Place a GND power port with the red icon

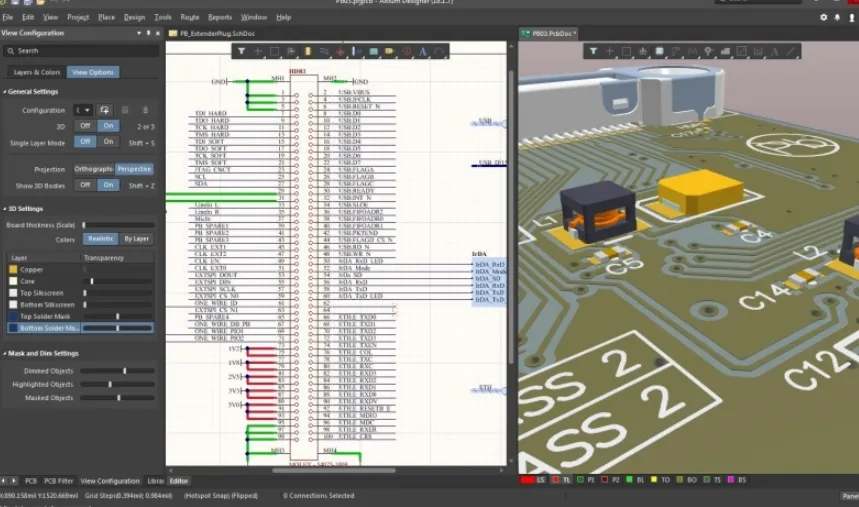coord(340,52)
